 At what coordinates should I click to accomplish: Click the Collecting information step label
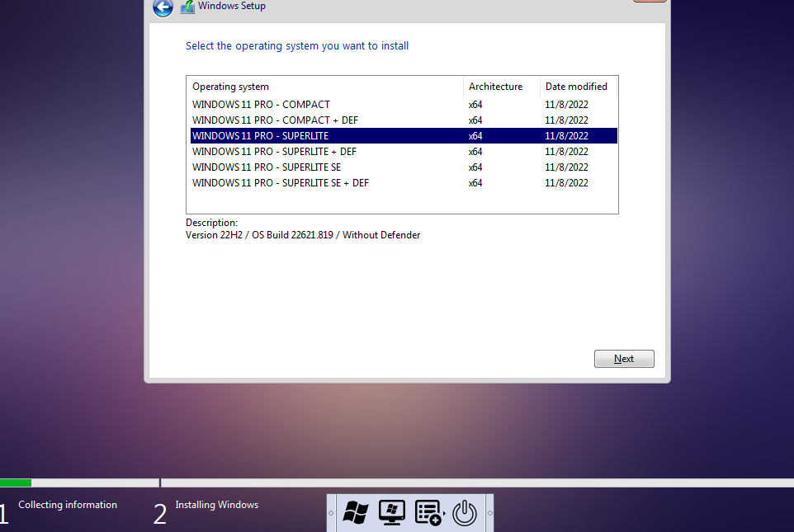pos(68,505)
